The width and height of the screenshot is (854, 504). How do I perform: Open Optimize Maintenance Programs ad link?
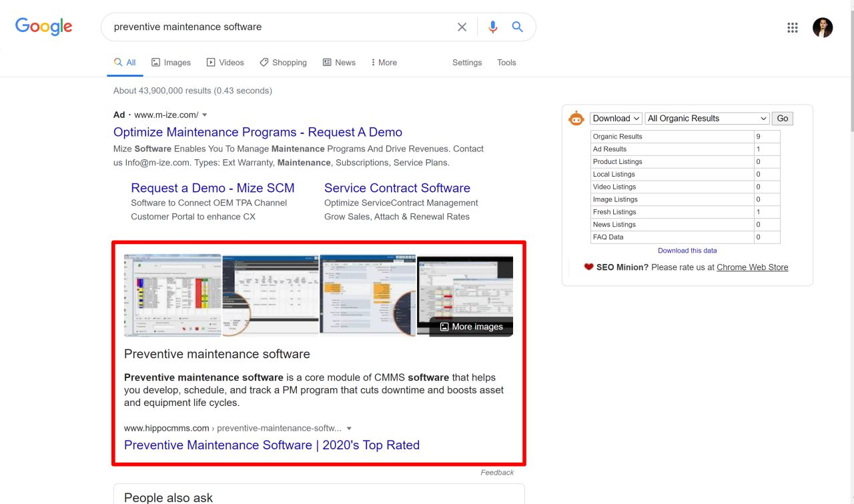[x=258, y=132]
